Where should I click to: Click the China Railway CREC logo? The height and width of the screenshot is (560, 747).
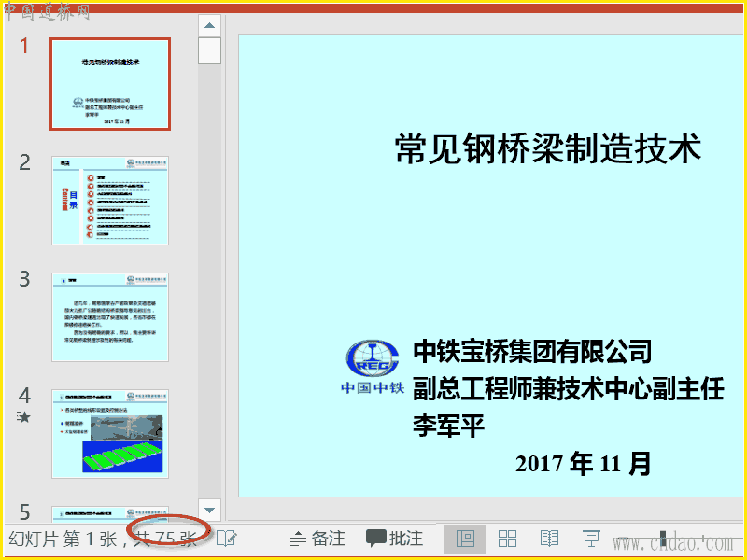[373, 367]
